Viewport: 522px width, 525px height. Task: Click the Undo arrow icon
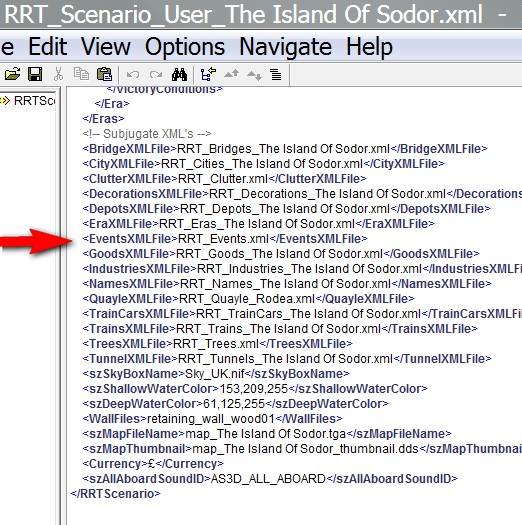pos(133,74)
